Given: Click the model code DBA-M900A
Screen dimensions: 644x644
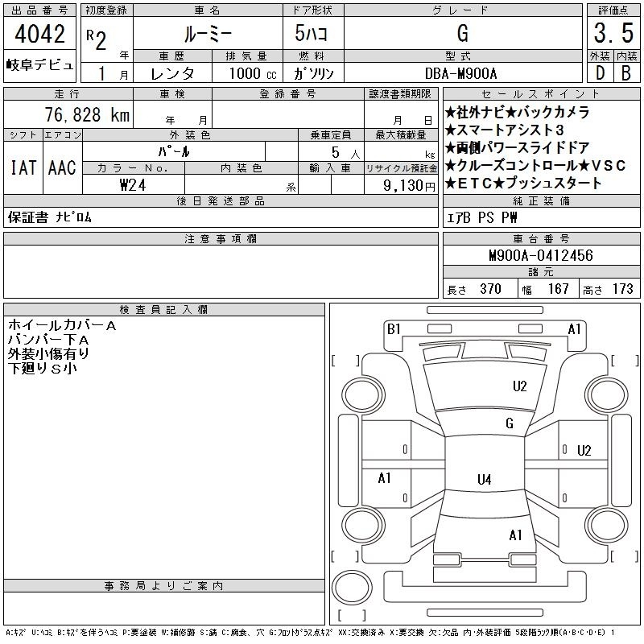Looking at the screenshot, I should pos(460,73).
